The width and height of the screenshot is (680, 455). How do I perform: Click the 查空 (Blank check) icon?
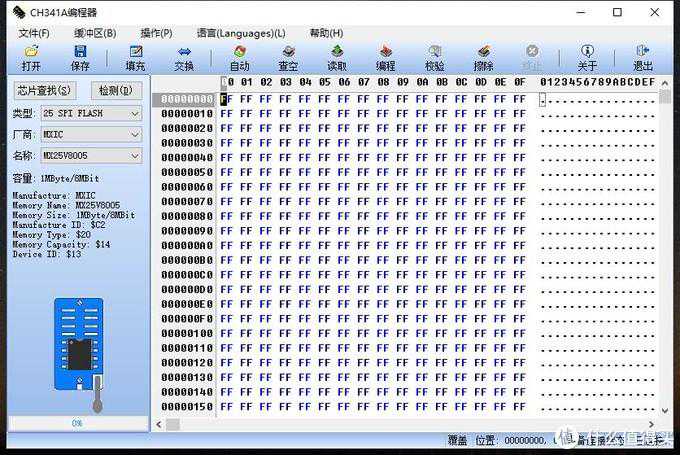[288, 57]
